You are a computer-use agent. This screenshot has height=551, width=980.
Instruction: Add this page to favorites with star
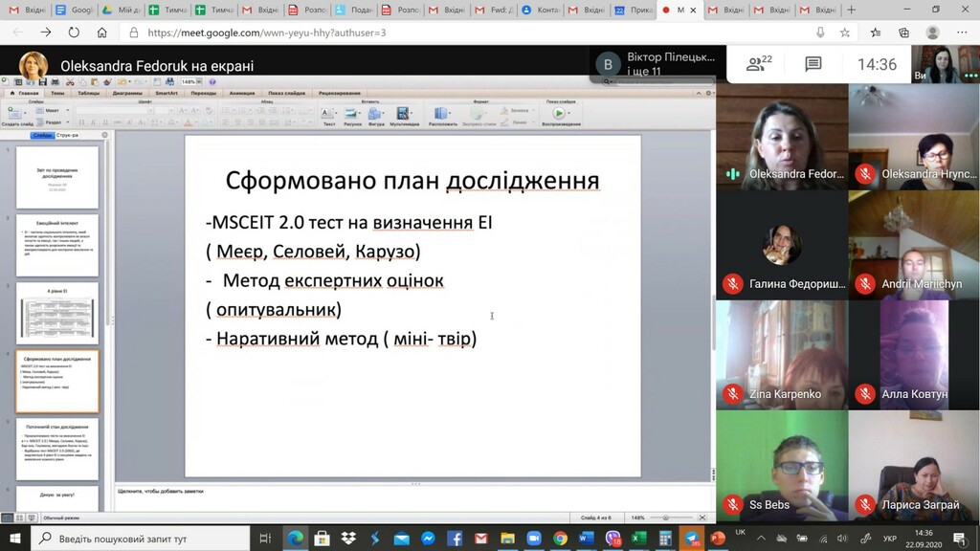click(844, 32)
